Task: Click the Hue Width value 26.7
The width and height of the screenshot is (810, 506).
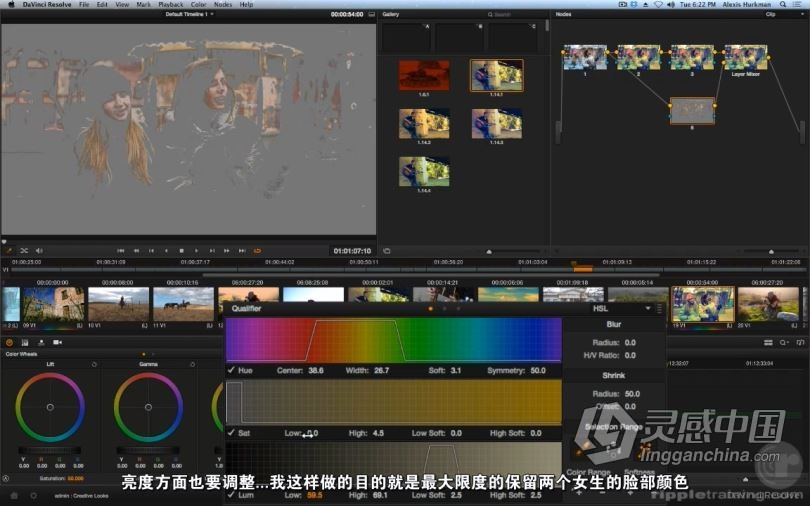Action: pos(381,370)
